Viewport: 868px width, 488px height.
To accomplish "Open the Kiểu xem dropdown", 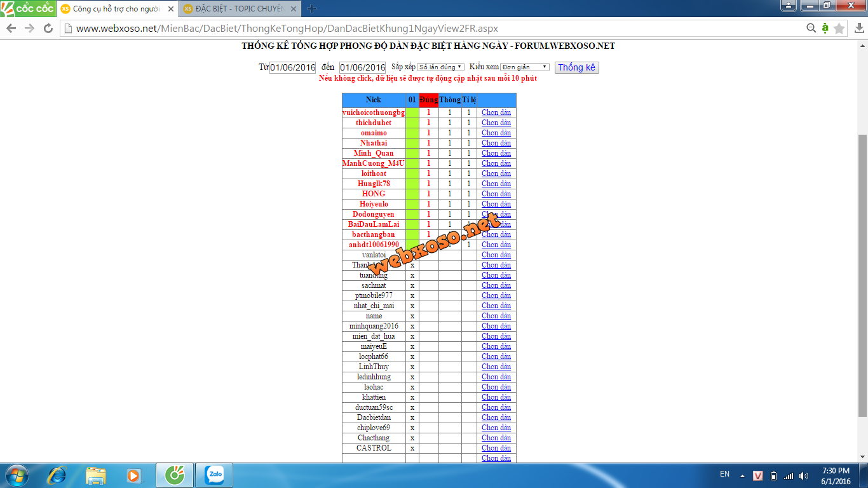I will pyautogui.click(x=525, y=67).
